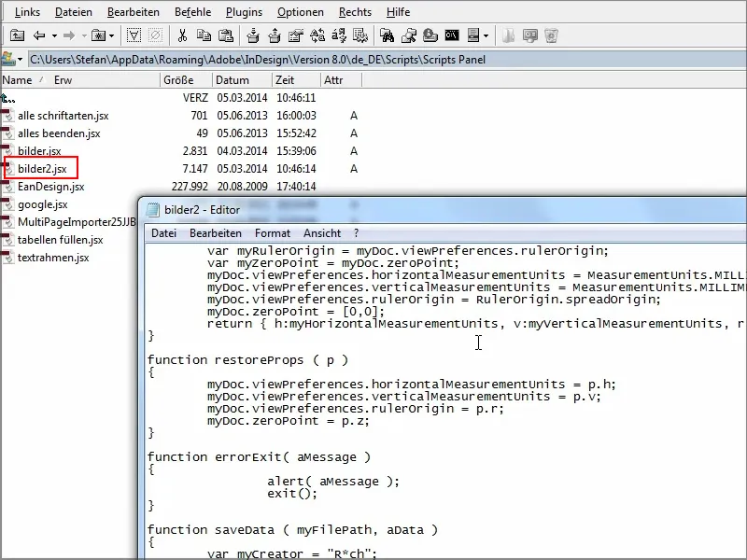Screen dimensions: 747x560
Task: Click the network magnifier icon
Action: click(x=409, y=35)
